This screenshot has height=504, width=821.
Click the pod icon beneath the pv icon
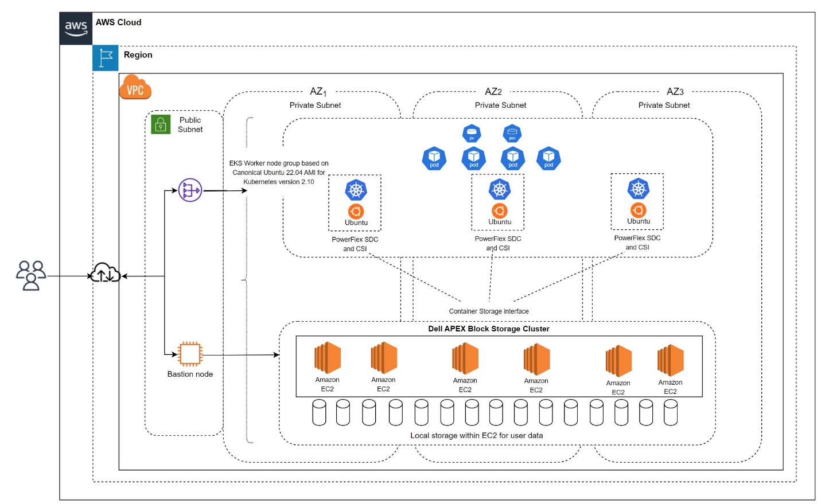coord(474,158)
